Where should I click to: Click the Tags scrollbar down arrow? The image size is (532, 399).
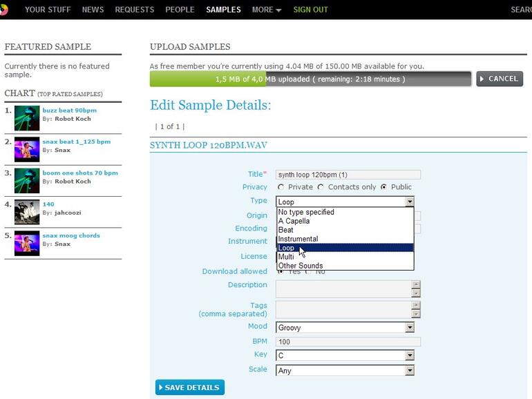coord(416,314)
